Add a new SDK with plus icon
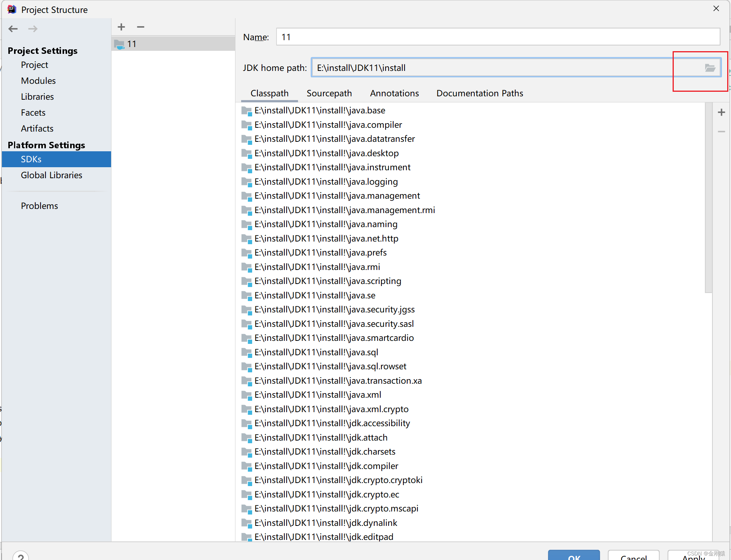This screenshot has height=560, width=731. 121,27
